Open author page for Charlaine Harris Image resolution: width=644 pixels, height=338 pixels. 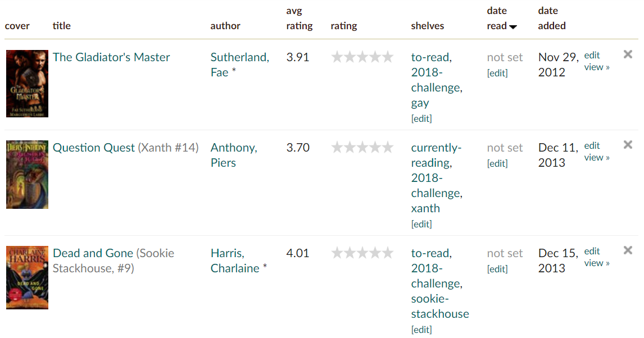(235, 261)
